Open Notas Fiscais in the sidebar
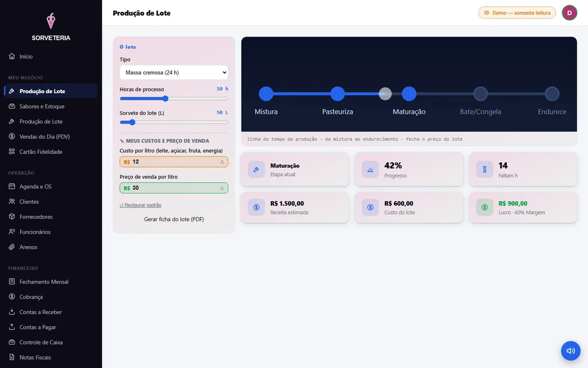This screenshot has width=588, height=368. tap(51, 358)
